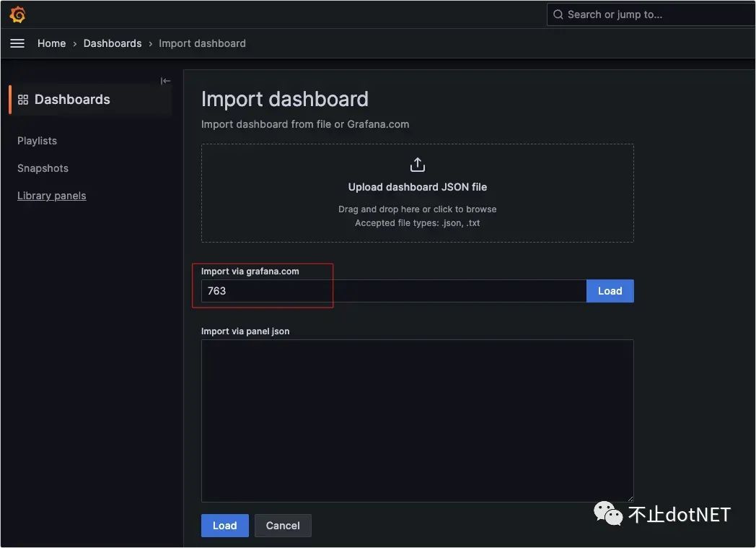The width and height of the screenshot is (756, 548).
Task: Click the upload arrow icon
Action: click(x=417, y=165)
